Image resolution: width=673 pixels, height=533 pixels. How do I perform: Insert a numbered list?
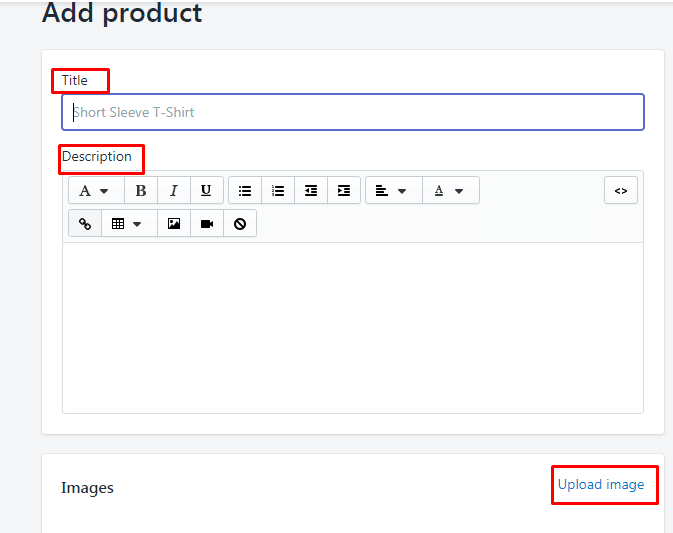[x=278, y=190]
